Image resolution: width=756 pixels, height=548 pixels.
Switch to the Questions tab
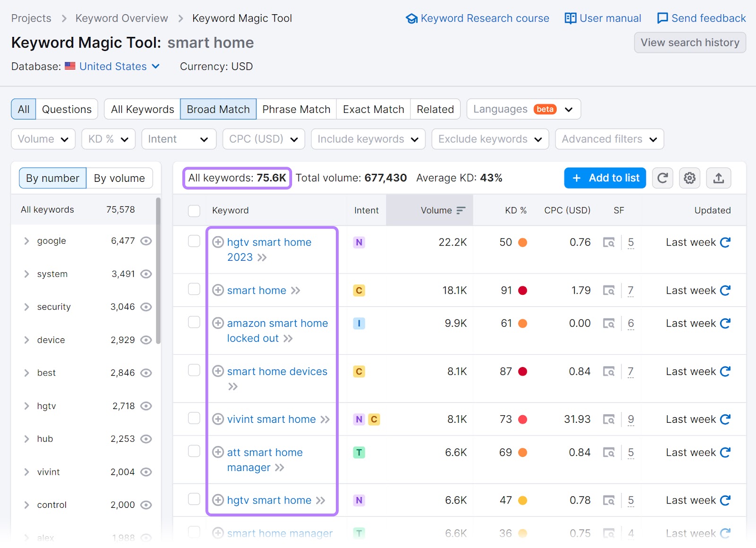click(67, 109)
